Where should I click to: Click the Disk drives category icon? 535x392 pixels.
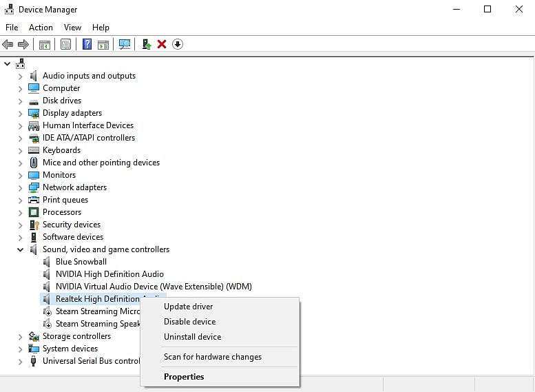(34, 102)
